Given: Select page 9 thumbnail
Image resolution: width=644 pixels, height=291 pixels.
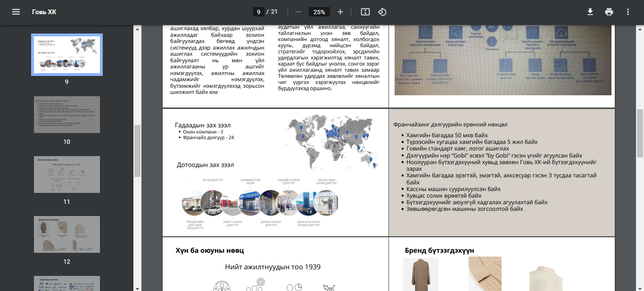Looking at the screenshot, I should pos(66,55).
